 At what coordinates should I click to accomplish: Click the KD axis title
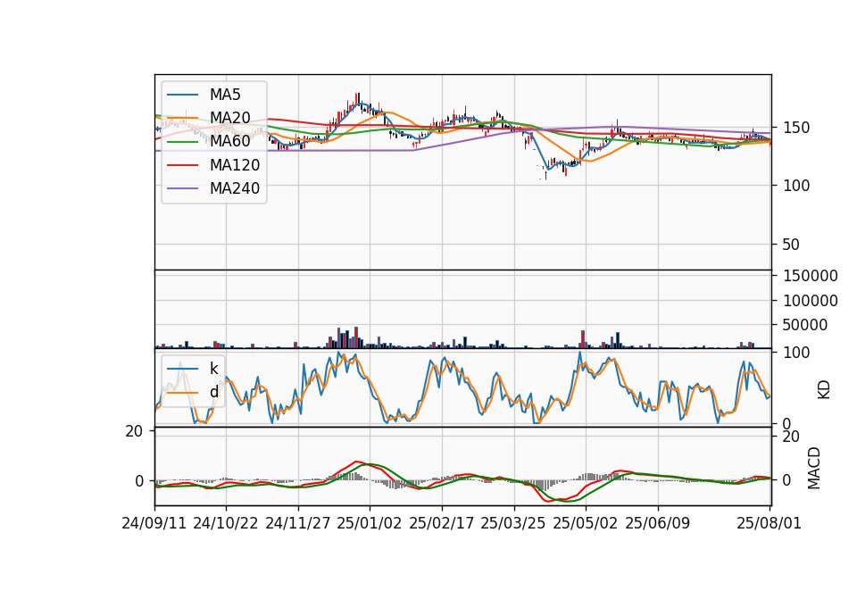point(824,390)
